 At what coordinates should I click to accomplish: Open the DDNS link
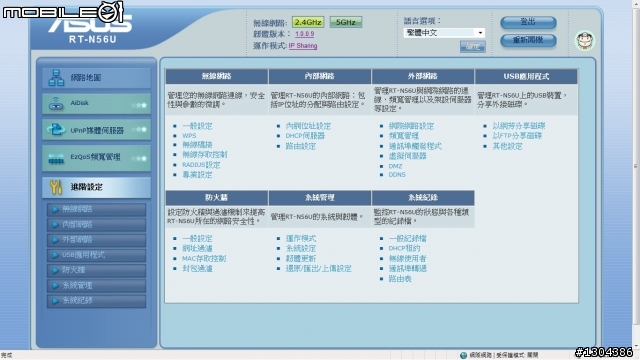[397, 175]
